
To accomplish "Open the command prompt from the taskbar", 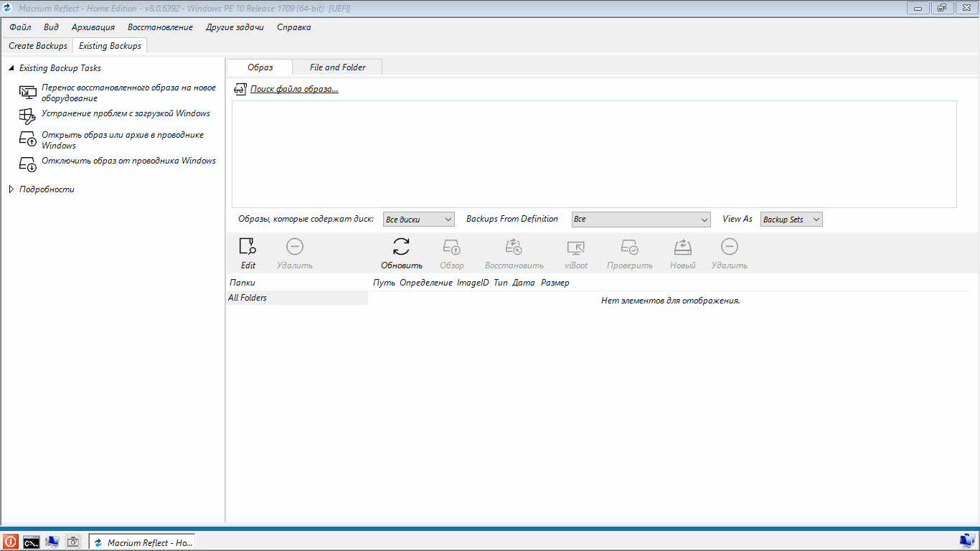I will click(x=32, y=542).
